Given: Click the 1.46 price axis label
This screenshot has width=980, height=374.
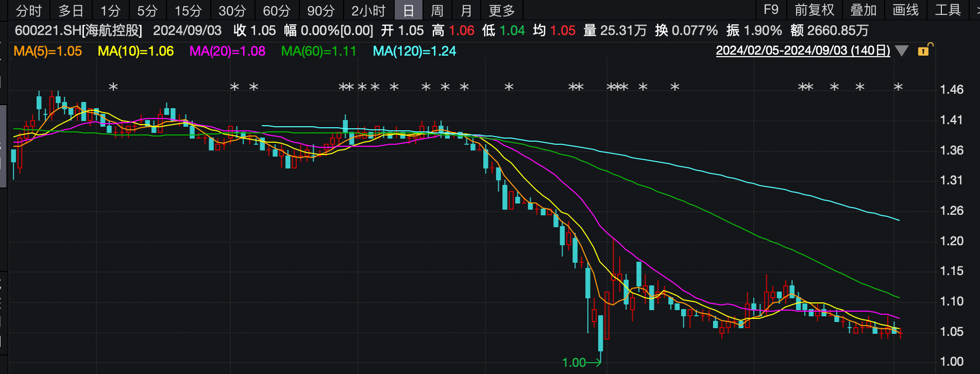Looking at the screenshot, I should tap(952, 90).
